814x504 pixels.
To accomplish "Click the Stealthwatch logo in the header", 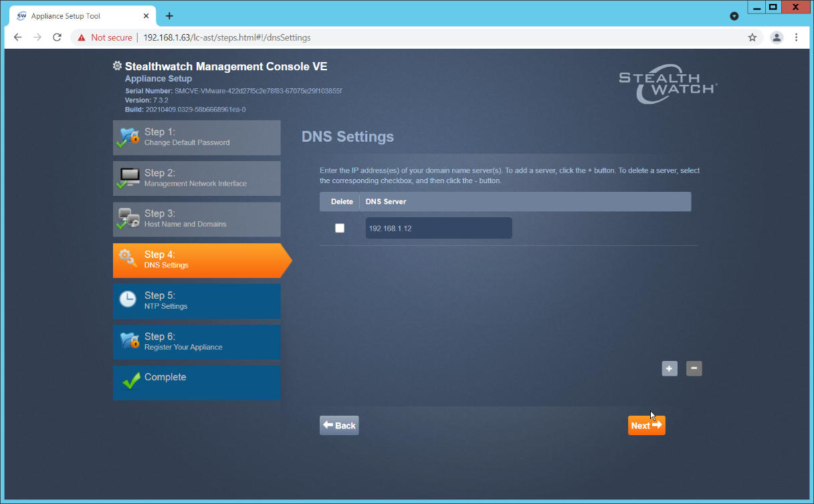I will pyautogui.click(x=667, y=86).
